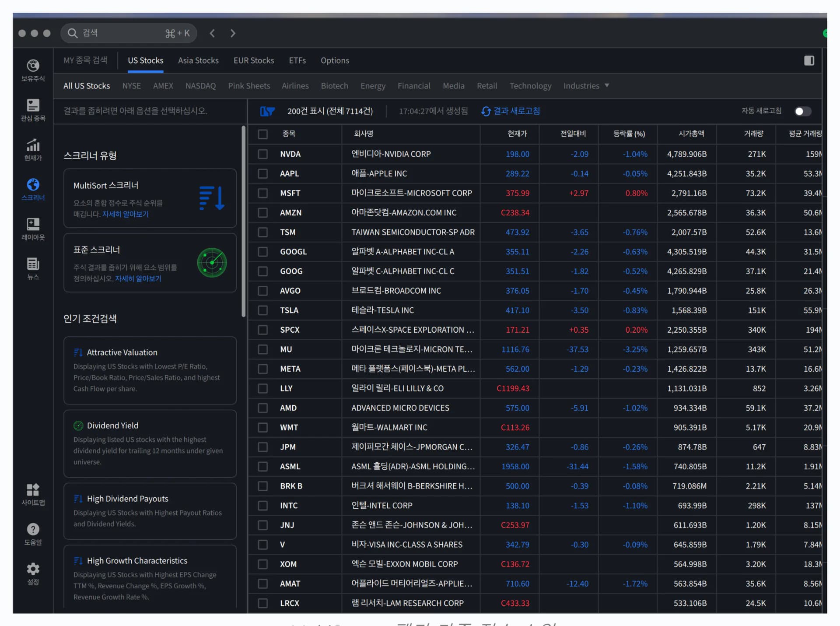Click the 검색 search input field
The image size is (840, 626).
[129, 33]
